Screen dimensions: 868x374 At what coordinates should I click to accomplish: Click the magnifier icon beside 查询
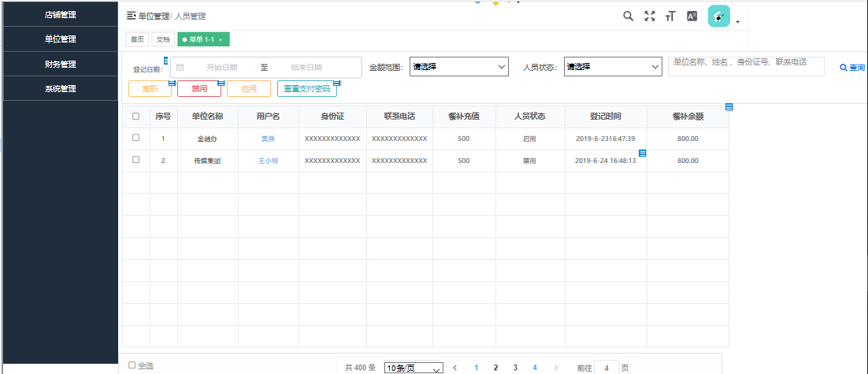(x=843, y=68)
